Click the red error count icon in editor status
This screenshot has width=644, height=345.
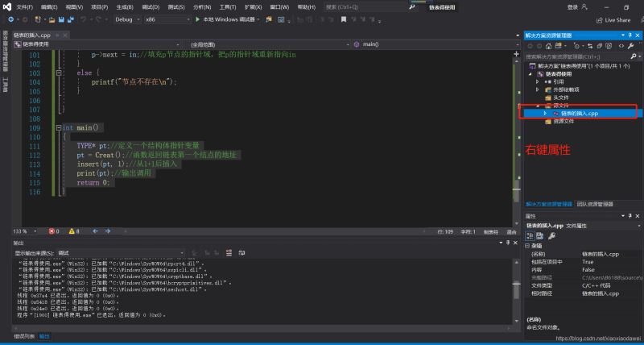pyautogui.click(x=52, y=231)
